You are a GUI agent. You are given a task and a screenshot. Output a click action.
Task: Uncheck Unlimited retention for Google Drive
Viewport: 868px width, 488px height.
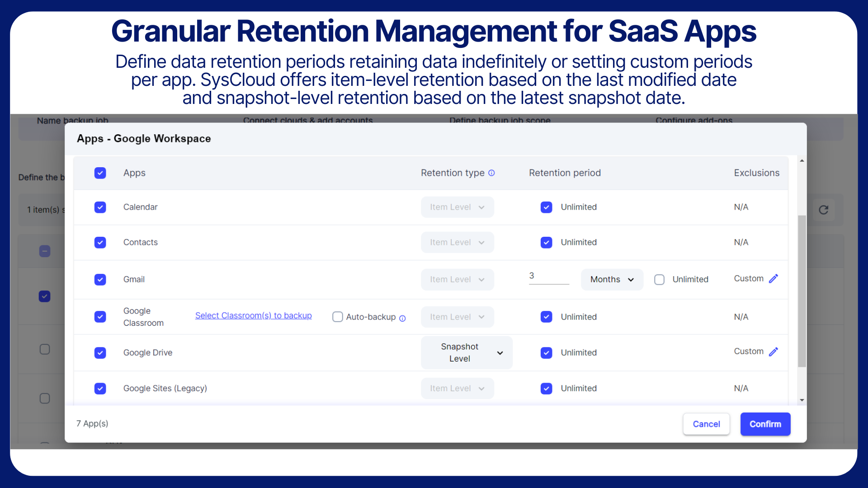[x=546, y=352]
